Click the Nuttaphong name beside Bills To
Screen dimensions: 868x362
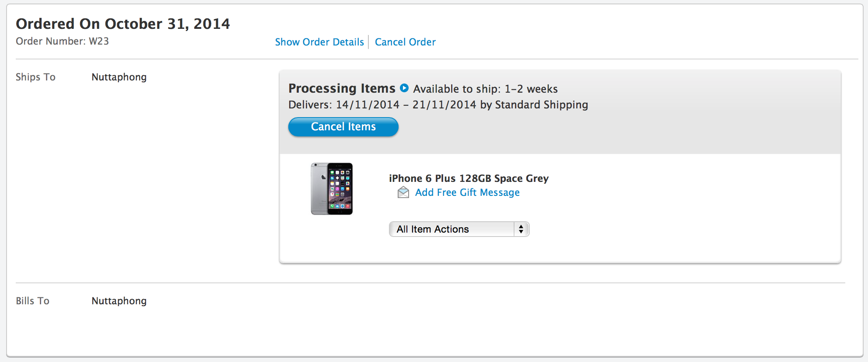[x=119, y=301]
